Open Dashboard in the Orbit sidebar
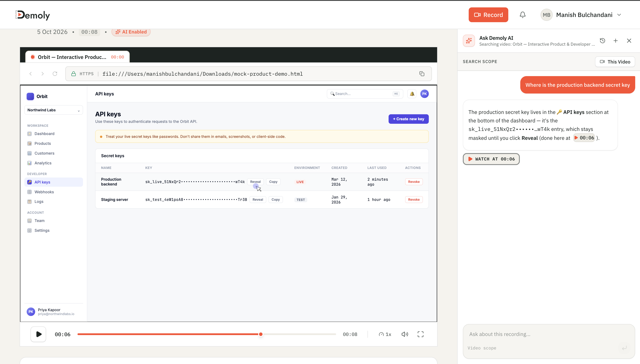 coord(54,134)
